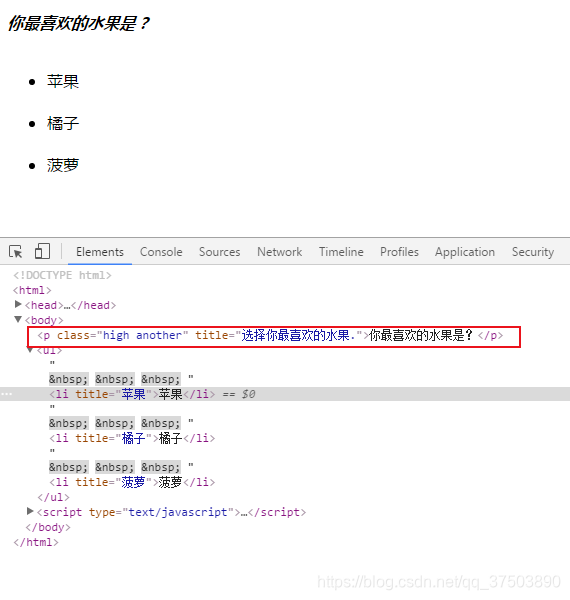
Task: Collapse the body node arrow
Action: 18,319
